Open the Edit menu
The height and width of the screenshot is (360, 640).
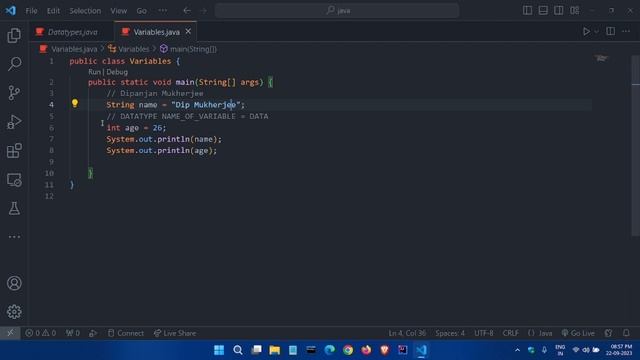tap(53, 11)
